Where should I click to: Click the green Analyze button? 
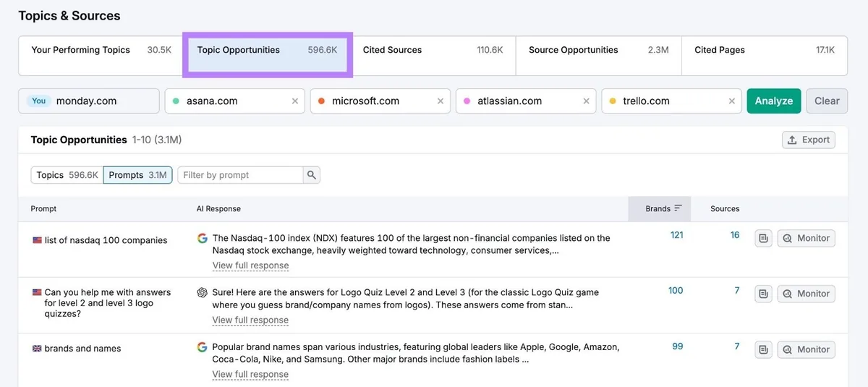coord(774,101)
